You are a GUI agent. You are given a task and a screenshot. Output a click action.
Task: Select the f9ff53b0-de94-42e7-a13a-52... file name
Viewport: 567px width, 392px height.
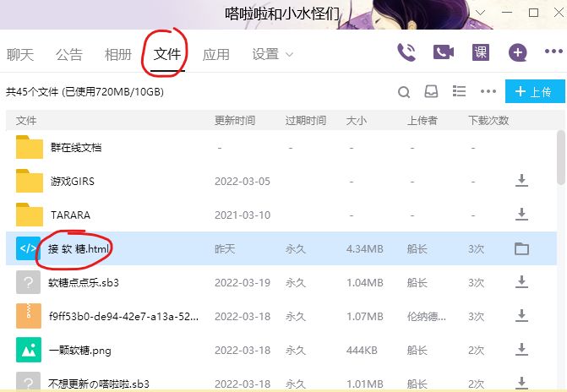tap(123, 317)
